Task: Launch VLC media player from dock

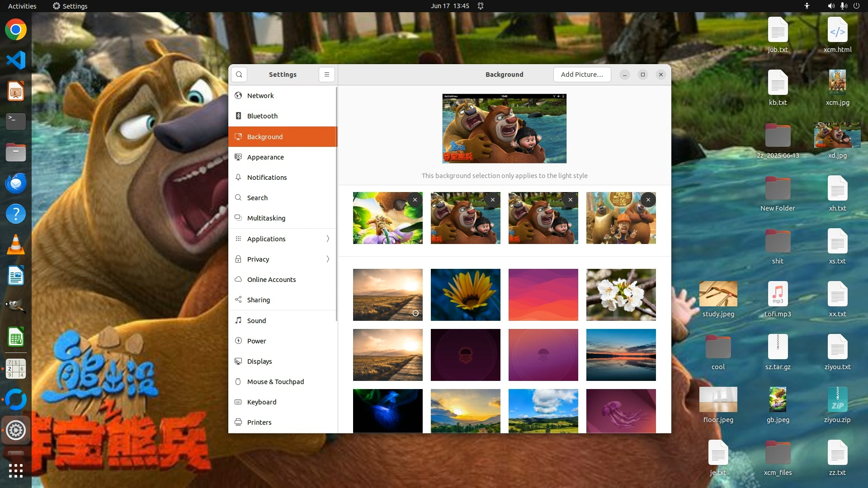Action: (16, 244)
